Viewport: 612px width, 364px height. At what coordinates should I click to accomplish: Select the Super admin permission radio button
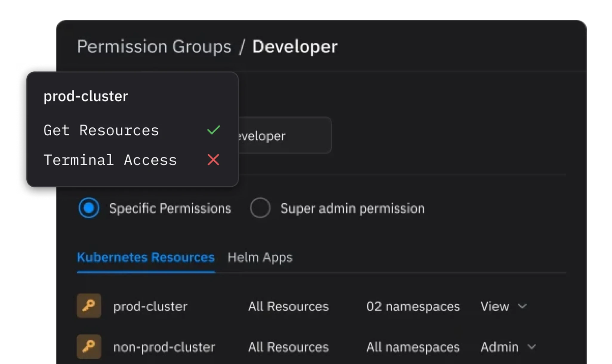pyautogui.click(x=260, y=208)
